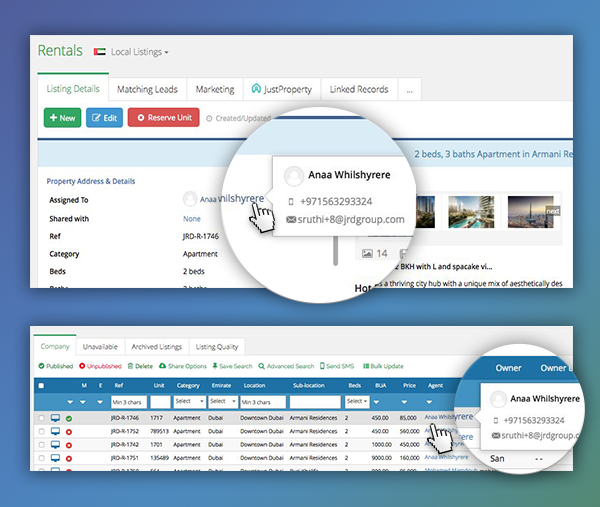Viewport: 600px width, 507px height.
Task: Click the green New button
Action: pyautogui.click(x=62, y=118)
